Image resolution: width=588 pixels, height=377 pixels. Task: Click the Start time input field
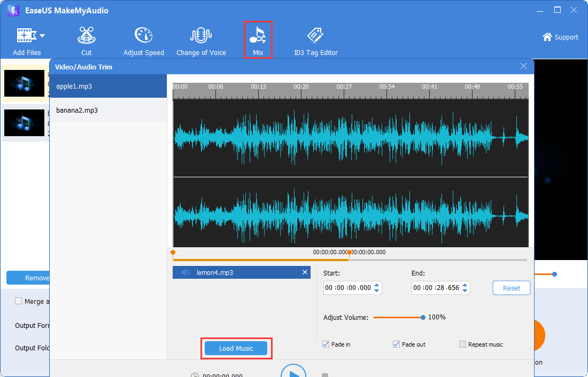[x=348, y=288]
